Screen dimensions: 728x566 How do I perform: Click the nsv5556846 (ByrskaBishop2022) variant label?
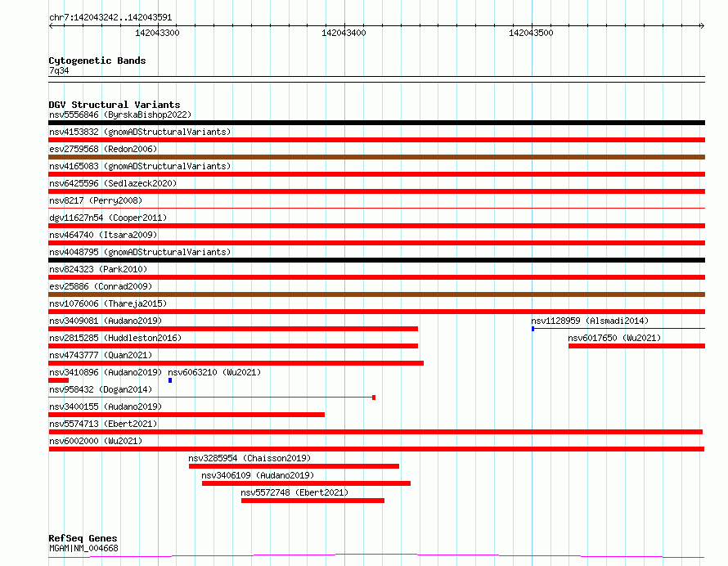[120, 115]
